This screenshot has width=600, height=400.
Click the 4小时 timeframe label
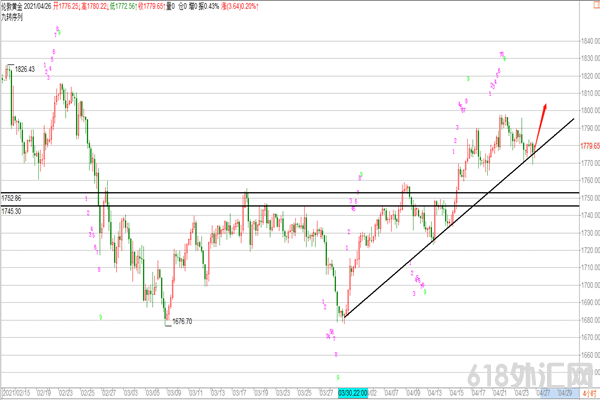[590, 393]
